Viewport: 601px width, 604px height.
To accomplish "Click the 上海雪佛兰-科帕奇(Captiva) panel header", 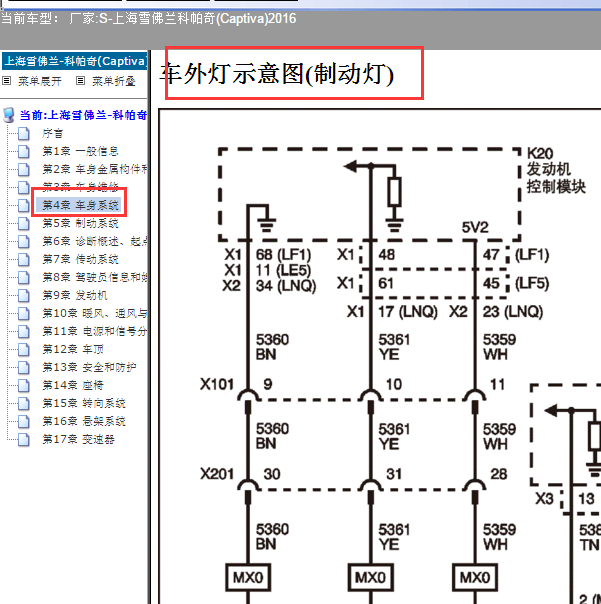I will coord(74,61).
